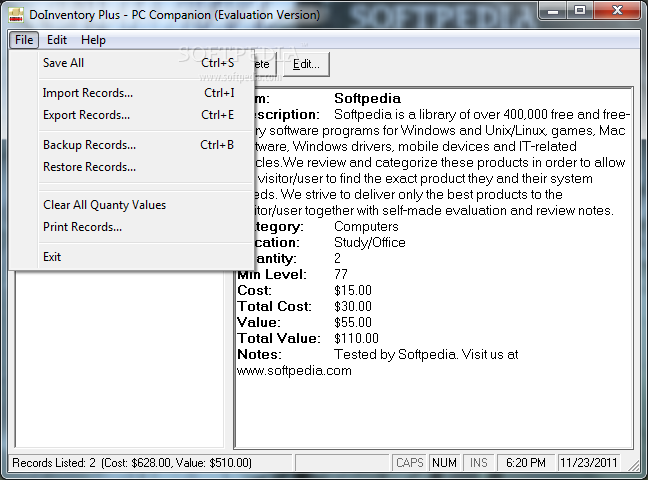Screen dimensions: 648x480
Task: Click the Notes: label
Action: pos(260,355)
